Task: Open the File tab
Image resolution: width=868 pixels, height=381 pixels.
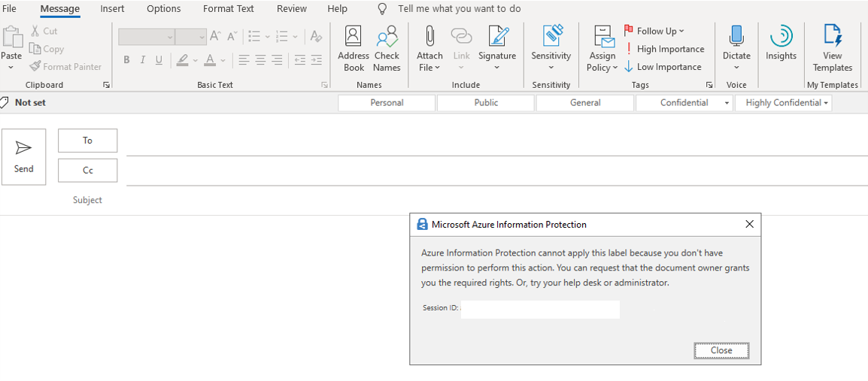Action: pyautogui.click(x=10, y=9)
